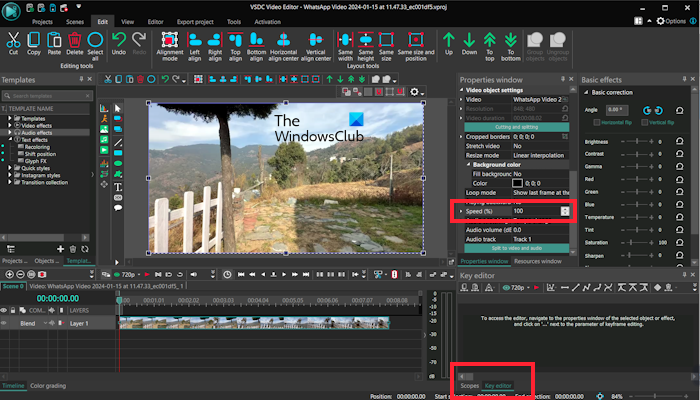Open the Projects ribbon tab
Screen dimensions: 700x400
pos(42,21)
